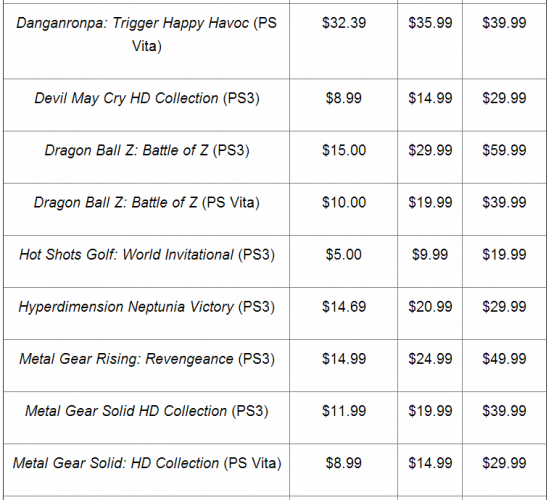This screenshot has height=500, width=550.
Task: Select the $59.99 price cell
Action: pos(504,150)
